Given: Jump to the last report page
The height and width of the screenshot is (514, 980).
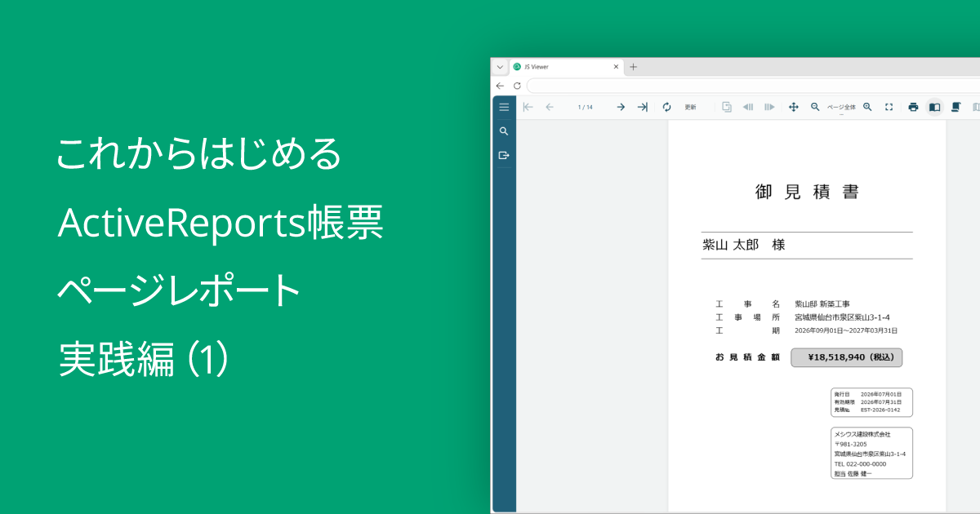Looking at the screenshot, I should tap(643, 107).
